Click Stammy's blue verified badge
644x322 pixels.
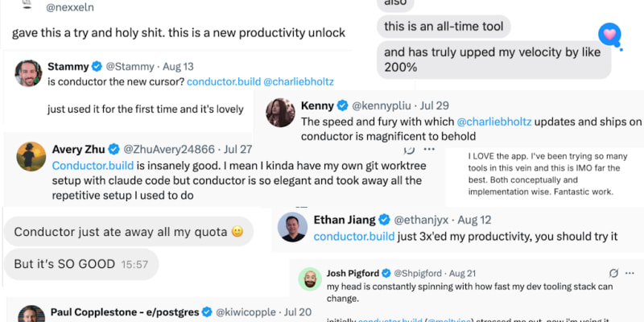(x=97, y=66)
